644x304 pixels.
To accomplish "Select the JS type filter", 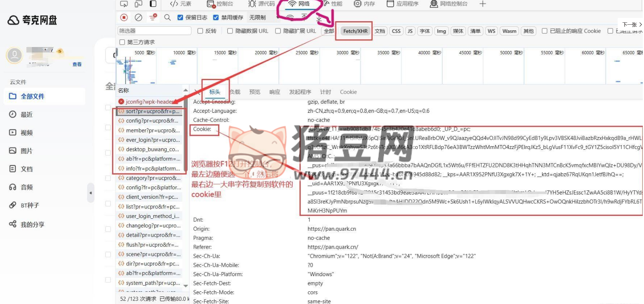I will point(410,31).
